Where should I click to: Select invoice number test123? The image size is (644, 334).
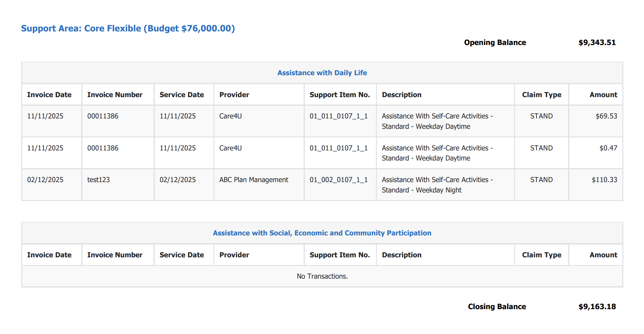(98, 180)
